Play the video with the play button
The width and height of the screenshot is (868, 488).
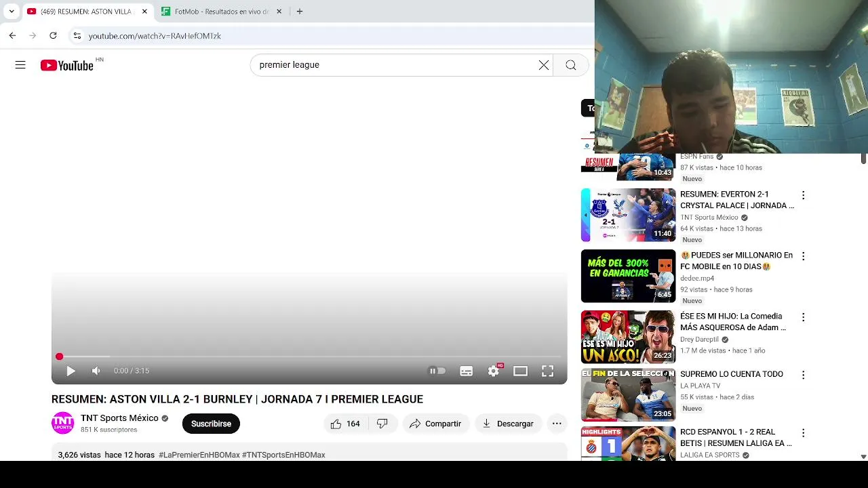pyautogui.click(x=71, y=371)
